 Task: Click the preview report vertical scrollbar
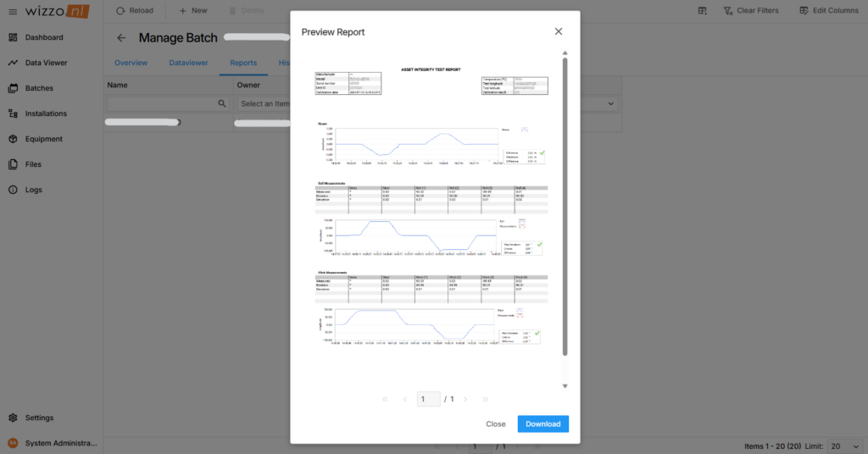click(565, 203)
